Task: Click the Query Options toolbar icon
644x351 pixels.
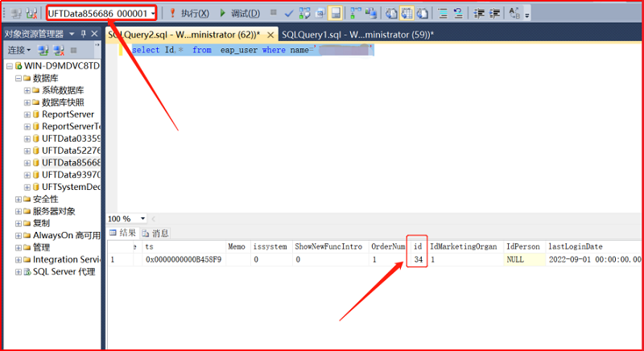Action: tap(320, 14)
